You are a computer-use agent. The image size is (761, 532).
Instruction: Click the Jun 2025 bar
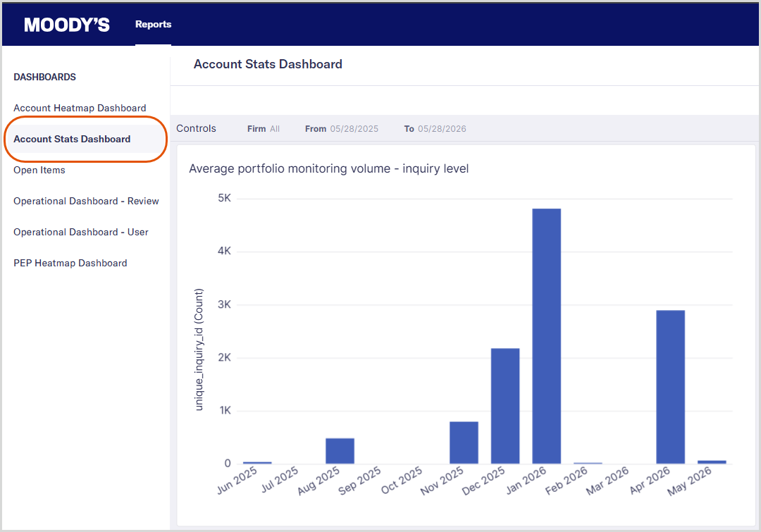(x=257, y=462)
